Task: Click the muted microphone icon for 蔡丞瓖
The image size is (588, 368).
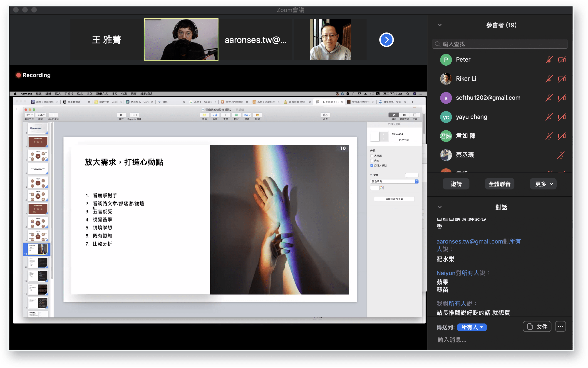Action: pos(561,155)
